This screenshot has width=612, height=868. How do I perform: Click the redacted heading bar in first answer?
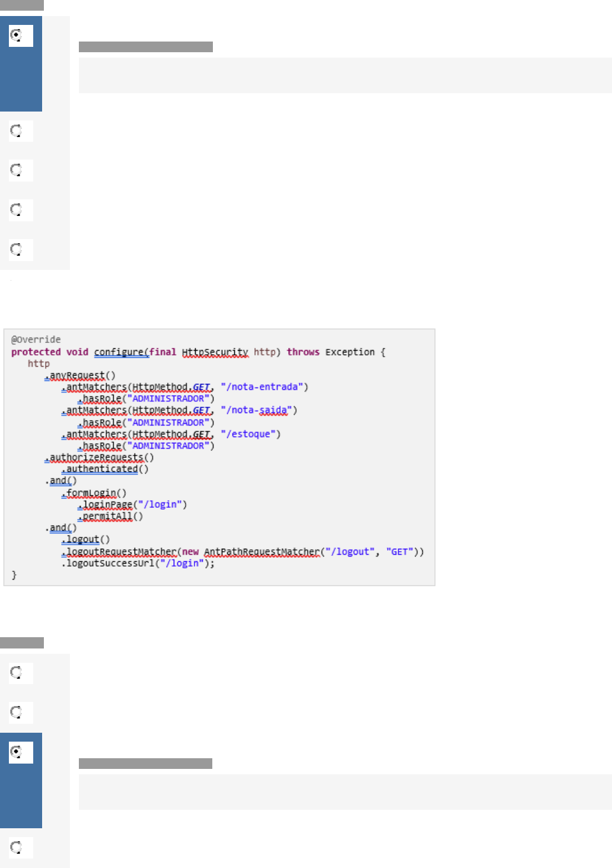click(x=145, y=47)
